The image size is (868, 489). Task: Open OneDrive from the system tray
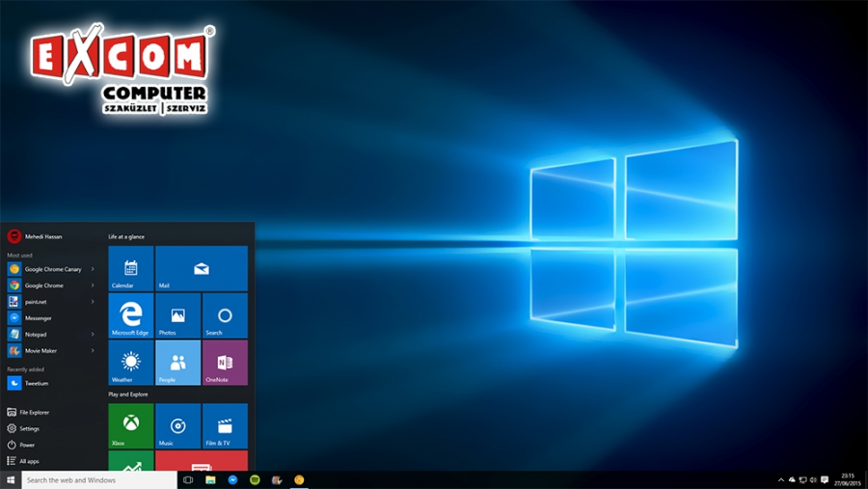(x=792, y=480)
